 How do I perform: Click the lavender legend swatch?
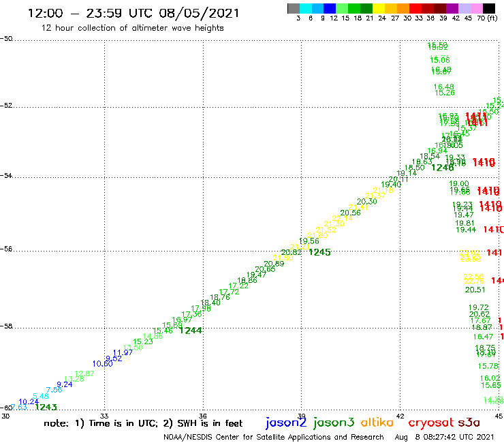point(464,8)
